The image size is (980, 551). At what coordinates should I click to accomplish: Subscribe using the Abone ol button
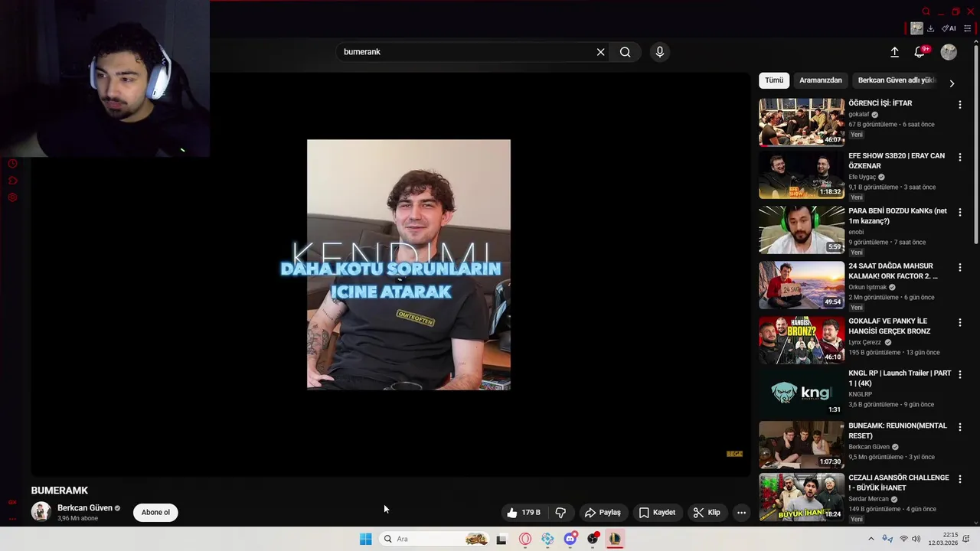tap(155, 513)
